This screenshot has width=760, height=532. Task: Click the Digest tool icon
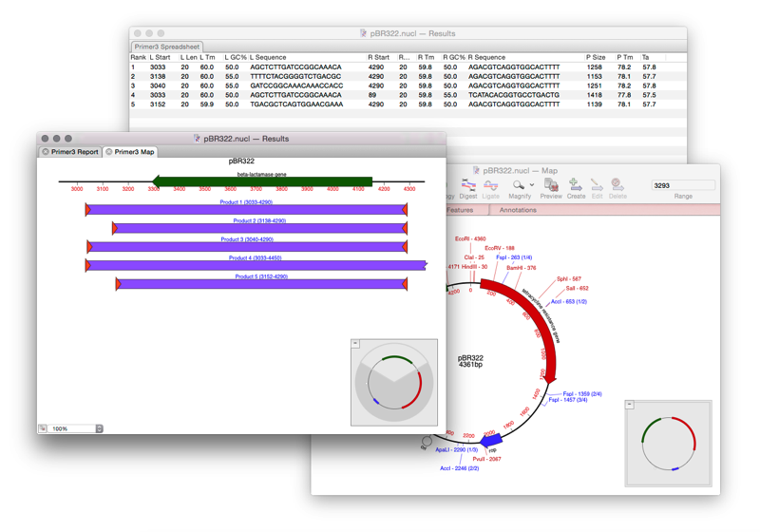click(x=467, y=187)
